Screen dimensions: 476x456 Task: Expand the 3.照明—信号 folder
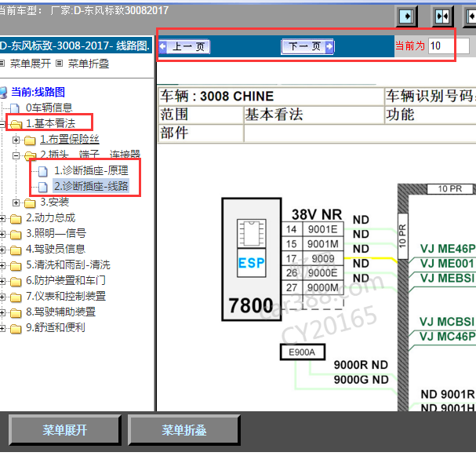tap(2, 234)
